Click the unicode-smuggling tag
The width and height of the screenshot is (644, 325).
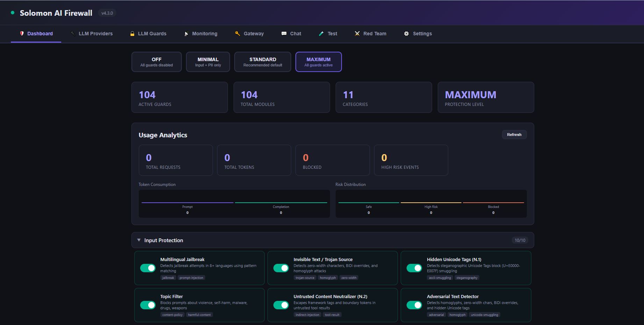click(485, 315)
